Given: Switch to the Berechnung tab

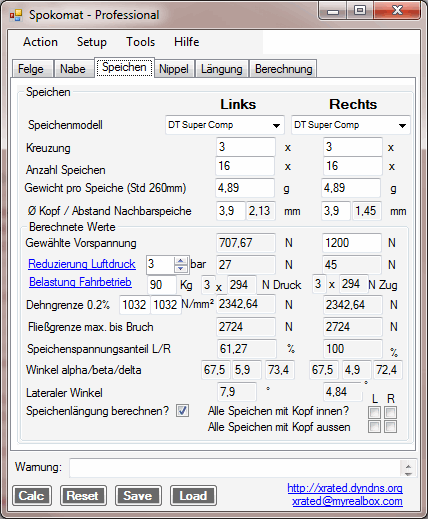Looking at the screenshot, I should point(283,69).
